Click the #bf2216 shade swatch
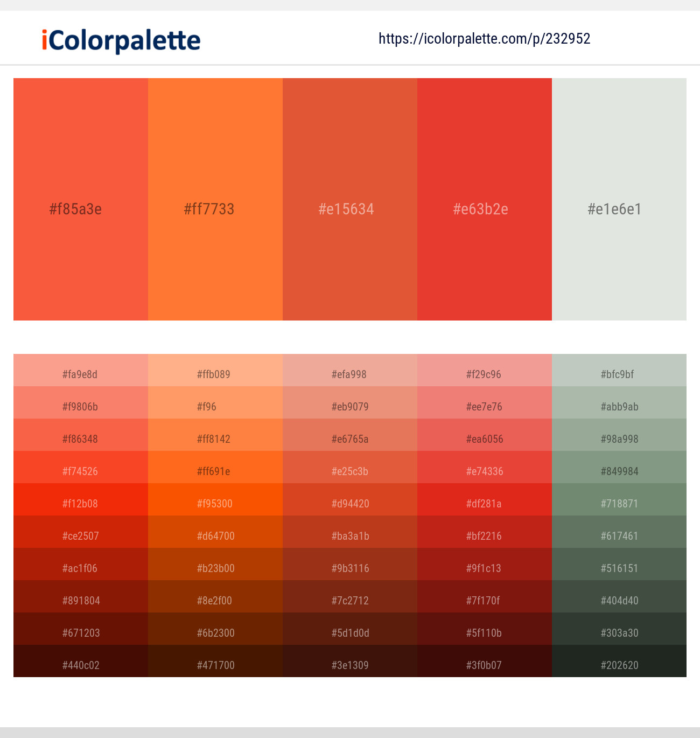700x738 pixels. point(484,535)
